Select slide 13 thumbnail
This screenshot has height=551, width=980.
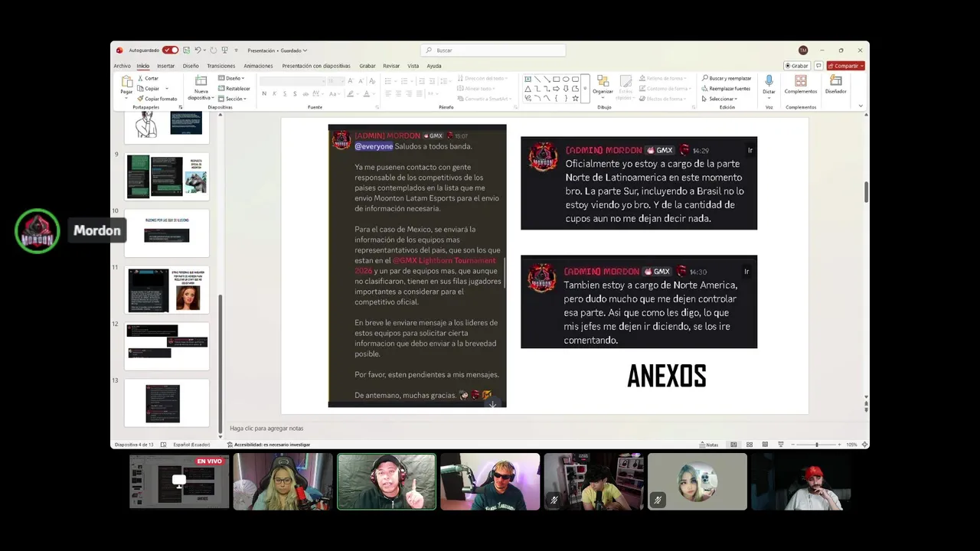167,403
